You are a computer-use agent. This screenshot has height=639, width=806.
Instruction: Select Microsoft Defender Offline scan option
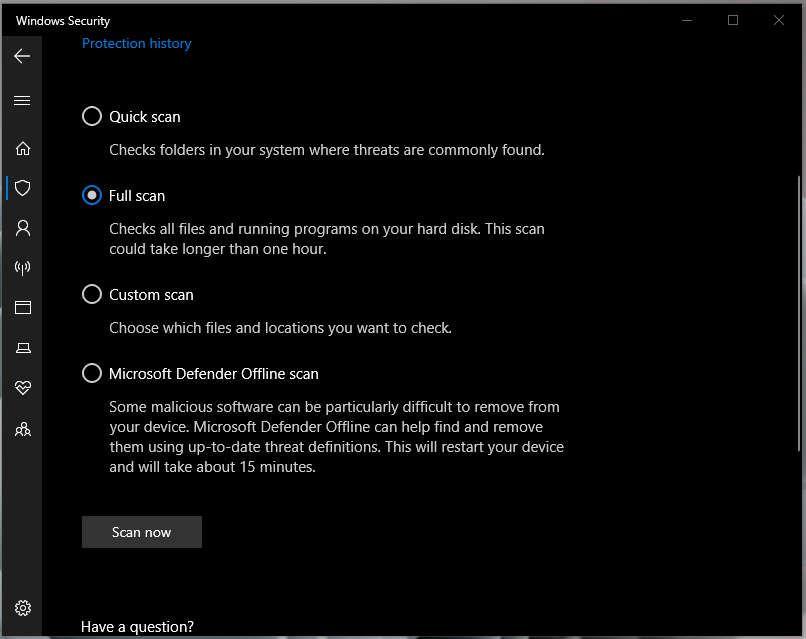[92, 374]
